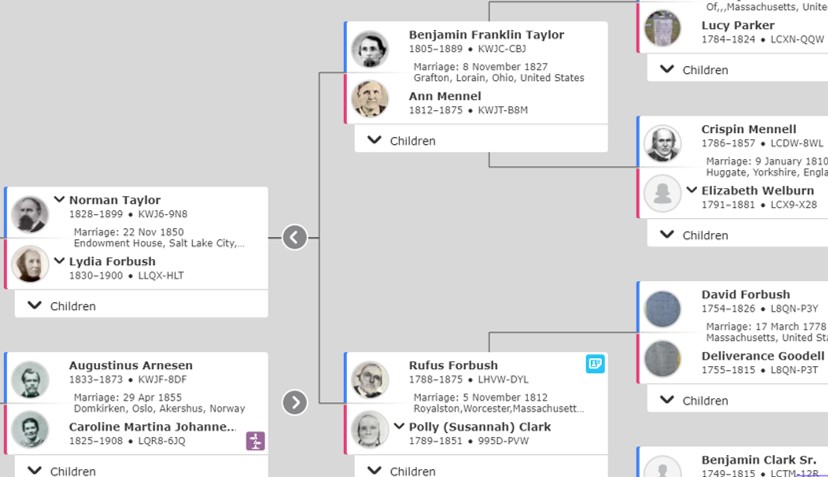Open the blue record hint icon on Rufus Forbush
The width and height of the screenshot is (828, 477).
(x=595, y=363)
